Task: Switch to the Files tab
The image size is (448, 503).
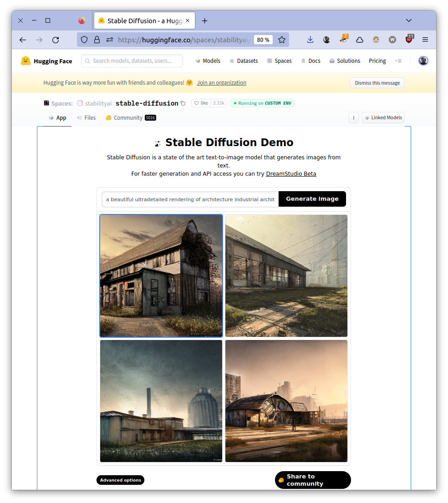Action: pyautogui.click(x=86, y=117)
